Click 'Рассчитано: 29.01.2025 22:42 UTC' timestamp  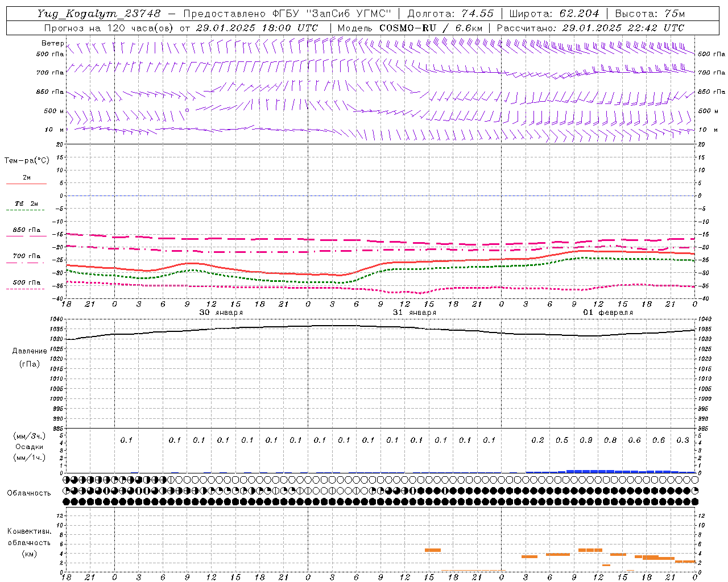(590, 28)
